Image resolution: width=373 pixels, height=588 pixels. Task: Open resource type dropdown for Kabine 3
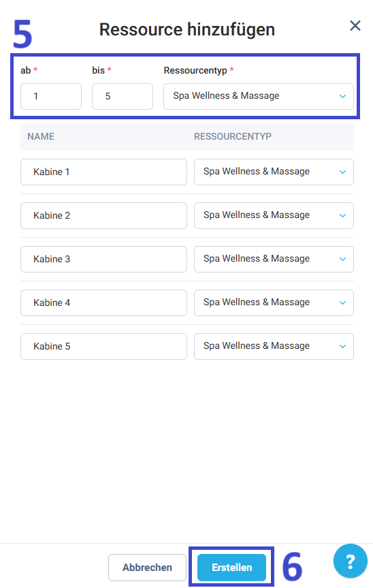pyautogui.click(x=274, y=259)
